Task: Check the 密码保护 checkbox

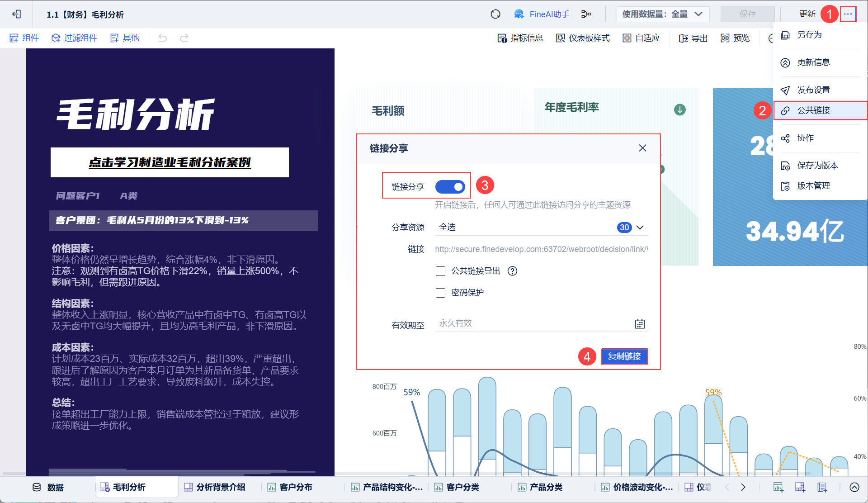Action: (x=440, y=293)
